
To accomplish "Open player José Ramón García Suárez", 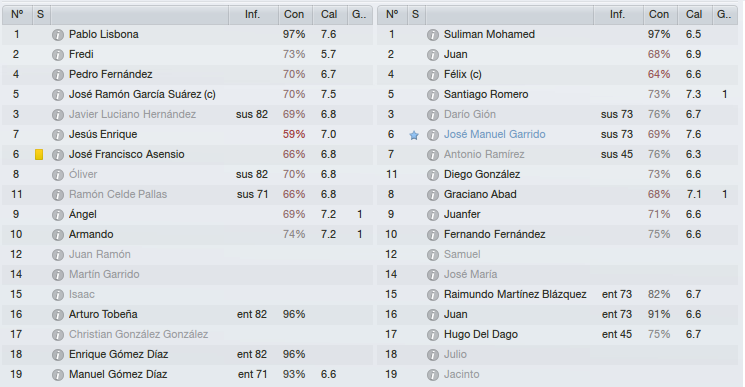I will pyautogui.click(x=142, y=94).
